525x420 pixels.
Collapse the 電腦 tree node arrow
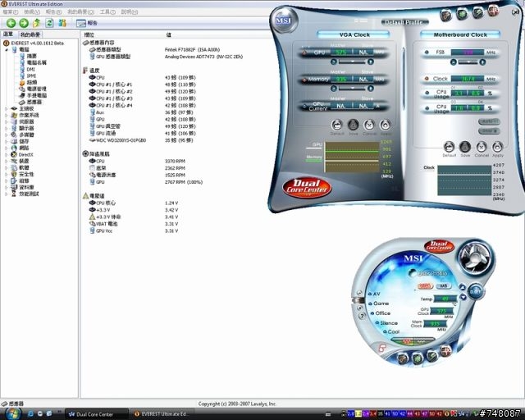coord(7,49)
